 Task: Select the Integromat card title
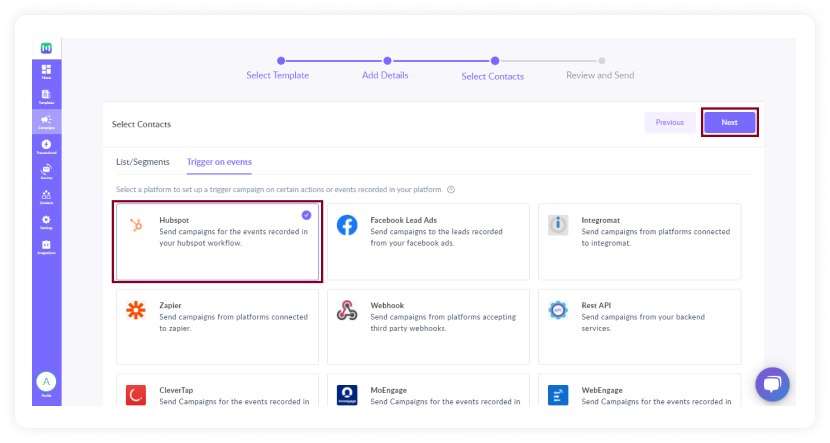[x=601, y=220]
